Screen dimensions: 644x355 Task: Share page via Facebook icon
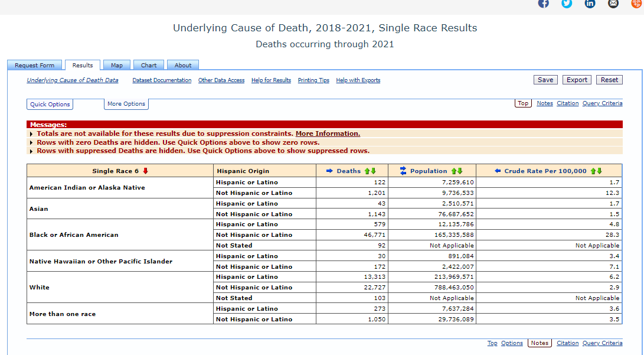tap(544, 4)
